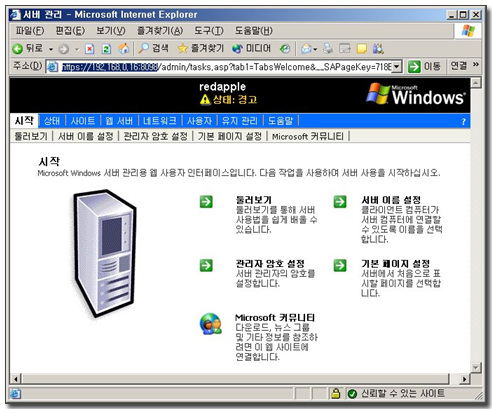Switch to the 네트워크 tab
Viewport: 492px width, 409px height.
coord(160,121)
